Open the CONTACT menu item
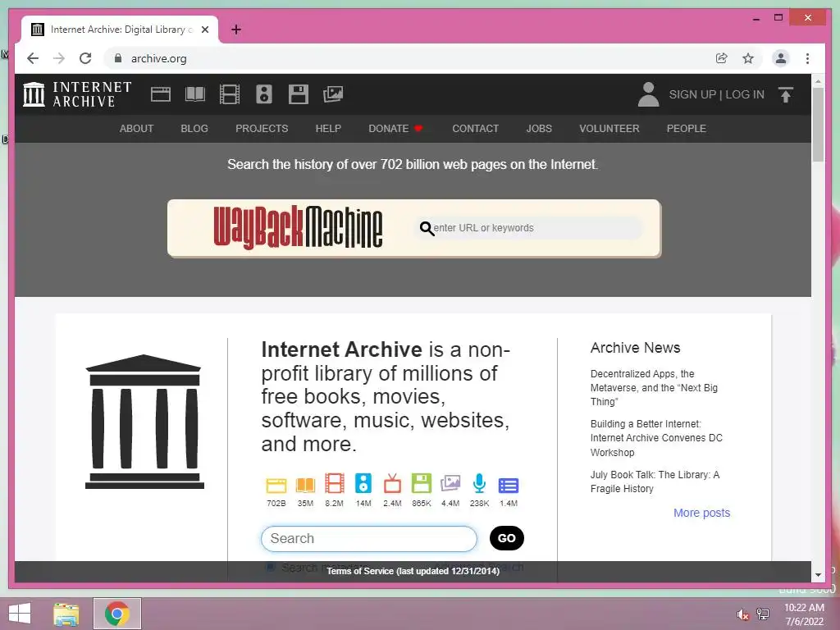The height and width of the screenshot is (630, 840). coord(475,129)
